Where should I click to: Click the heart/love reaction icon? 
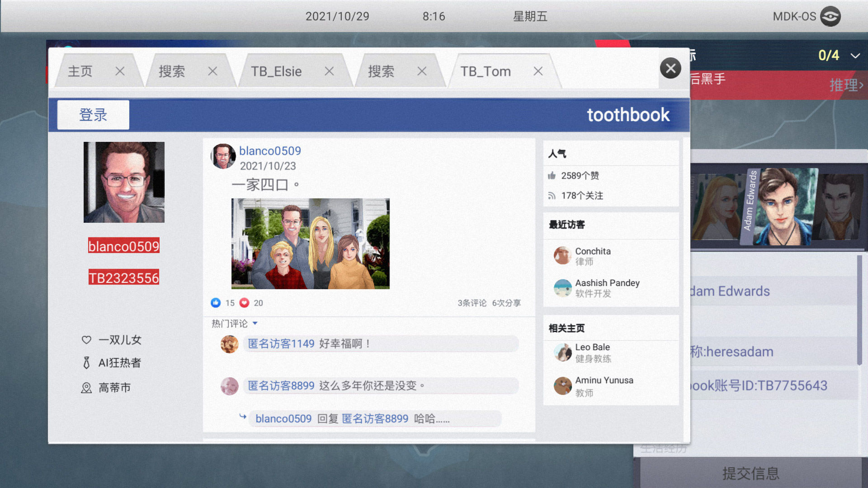pos(243,303)
